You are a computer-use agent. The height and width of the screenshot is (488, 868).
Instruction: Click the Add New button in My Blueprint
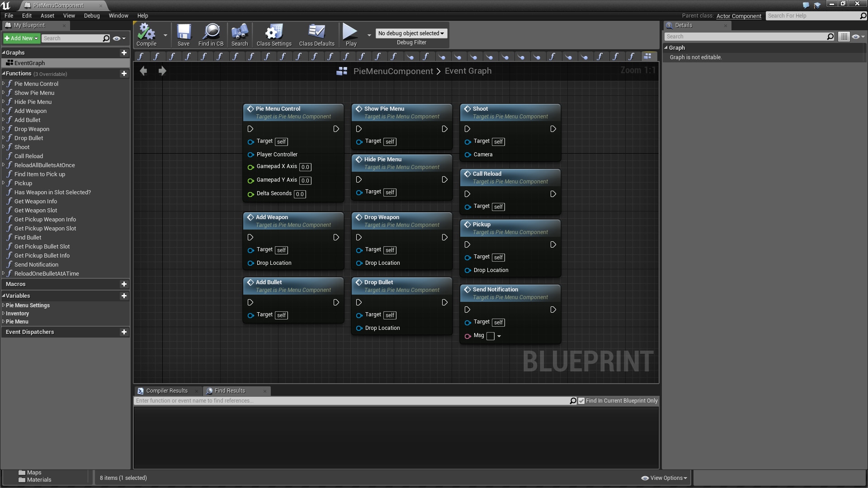pyautogui.click(x=21, y=38)
